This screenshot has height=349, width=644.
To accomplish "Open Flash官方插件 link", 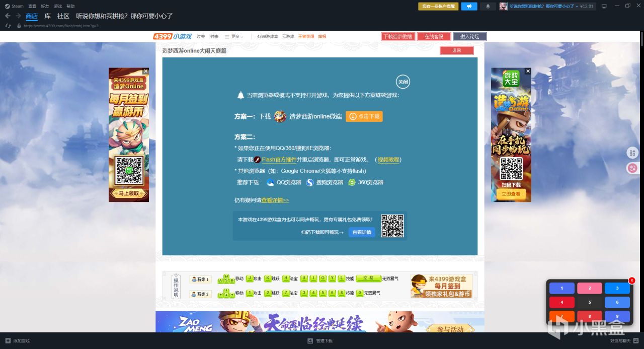I will click(x=279, y=160).
